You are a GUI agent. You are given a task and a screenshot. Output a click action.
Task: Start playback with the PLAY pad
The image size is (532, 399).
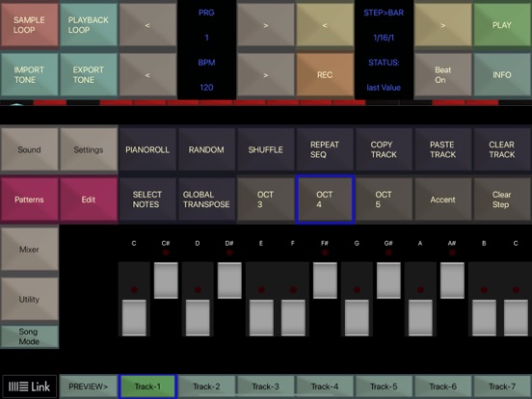(502, 25)
